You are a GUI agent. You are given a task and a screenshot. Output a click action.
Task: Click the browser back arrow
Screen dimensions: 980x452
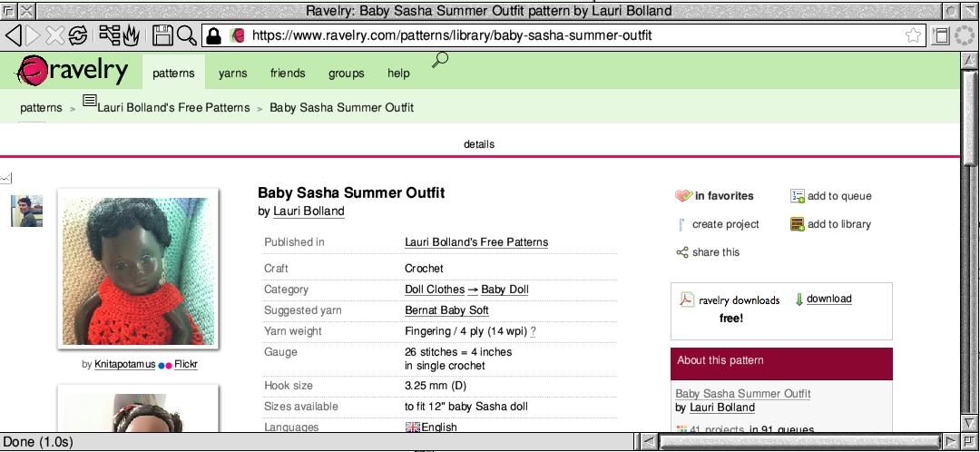pyautogui.click(x=13, y=35)
